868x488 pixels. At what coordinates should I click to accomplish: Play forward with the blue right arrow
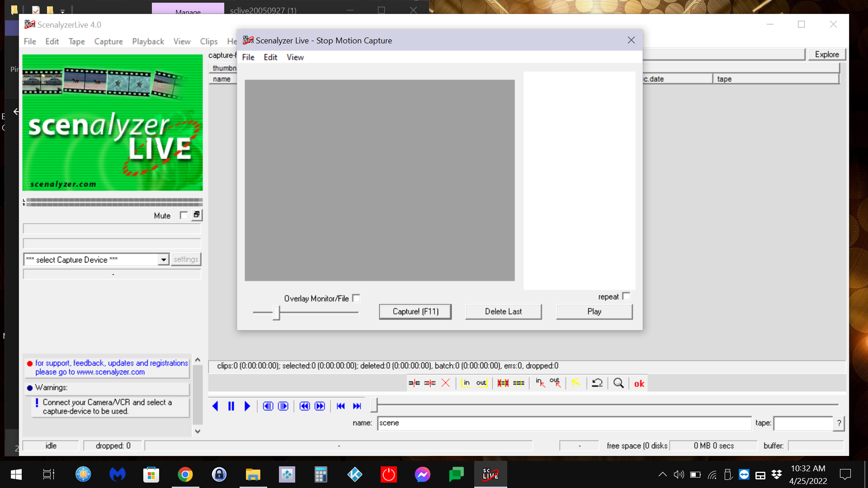[247, 406]
